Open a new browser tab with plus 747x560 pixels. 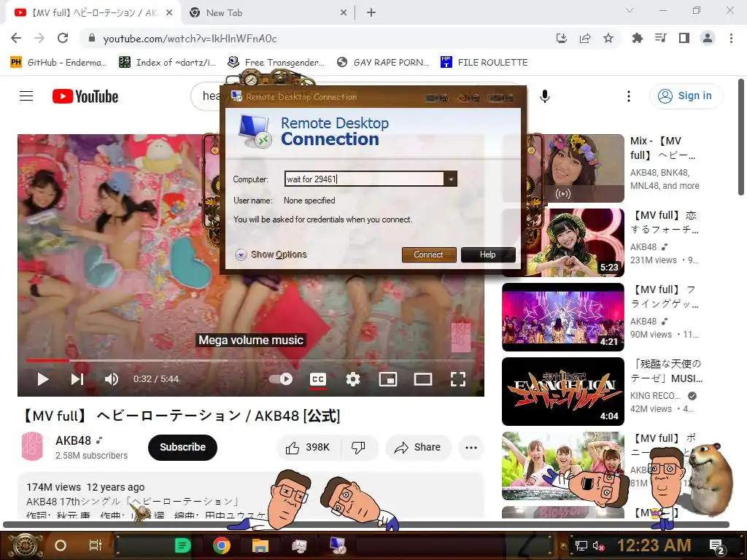(371, 13)
